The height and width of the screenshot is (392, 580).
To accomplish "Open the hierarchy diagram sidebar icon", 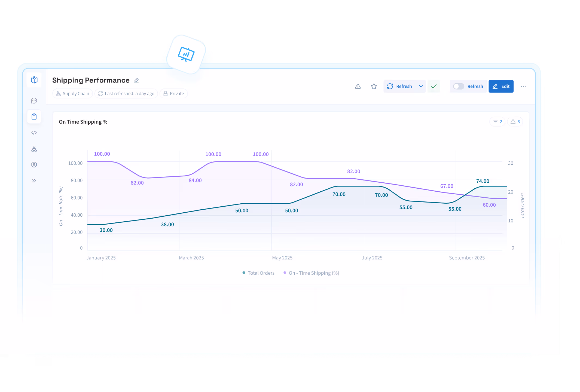I will [x=34, y=149].
